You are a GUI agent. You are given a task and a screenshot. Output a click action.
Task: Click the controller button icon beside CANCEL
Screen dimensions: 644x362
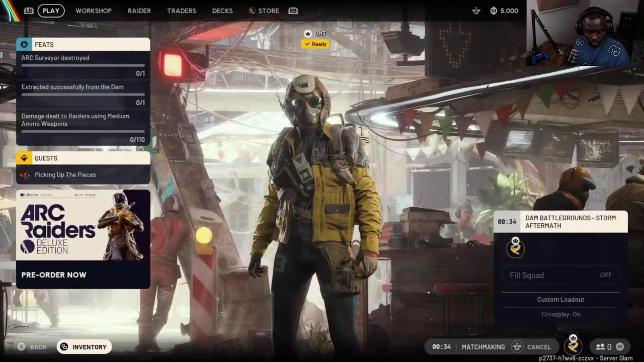tap(517, 347)
